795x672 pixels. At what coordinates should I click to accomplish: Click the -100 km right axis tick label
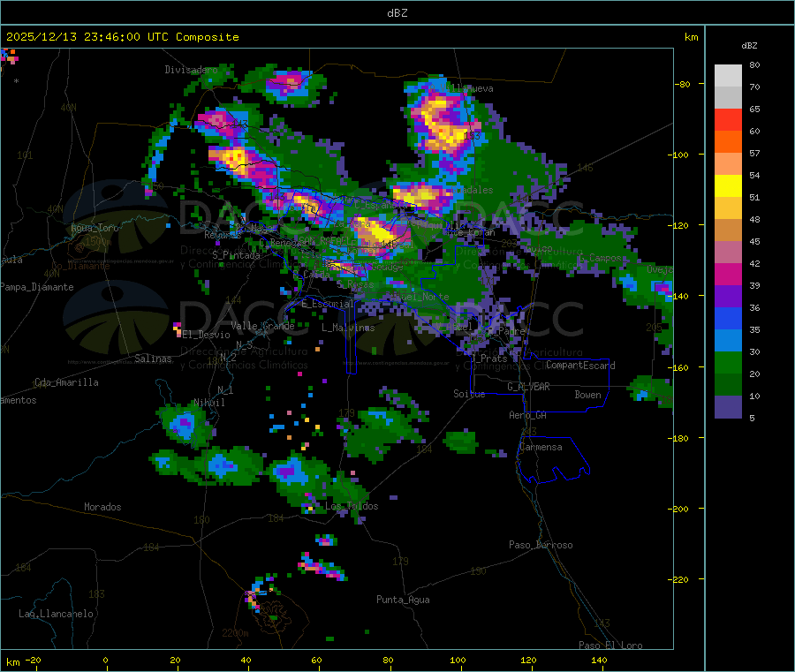point(678,155)
